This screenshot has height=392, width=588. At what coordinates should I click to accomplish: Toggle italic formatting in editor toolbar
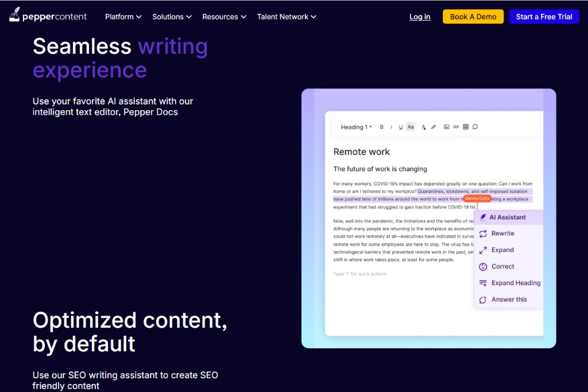(391, 127)
